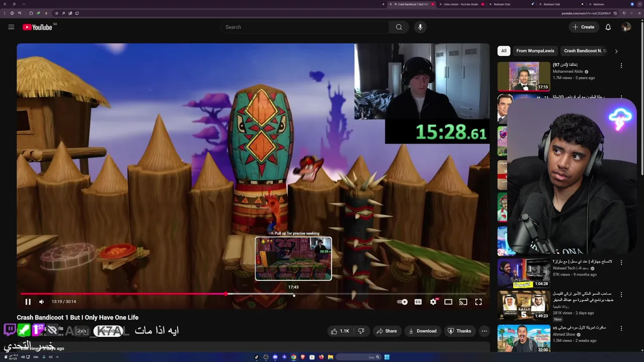
Task: Click the YouTube logo to go home
Action: click(38, 27)
